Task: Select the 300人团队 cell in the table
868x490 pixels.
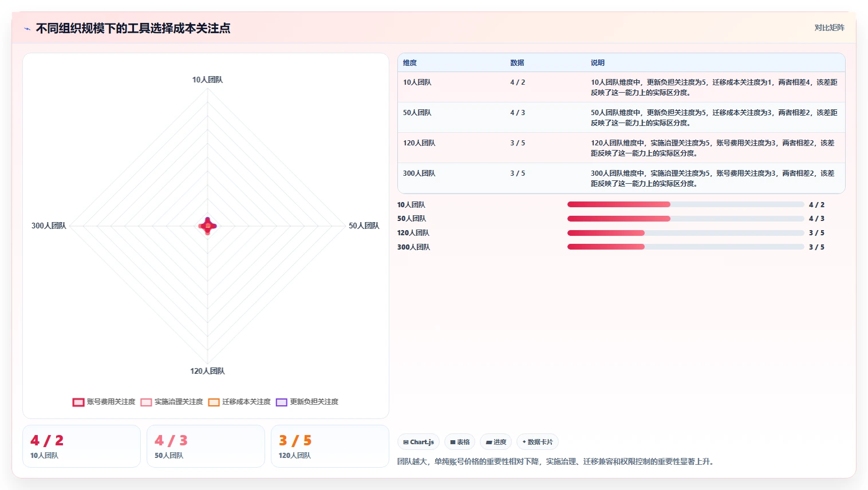Action: (x=419, y=173)
